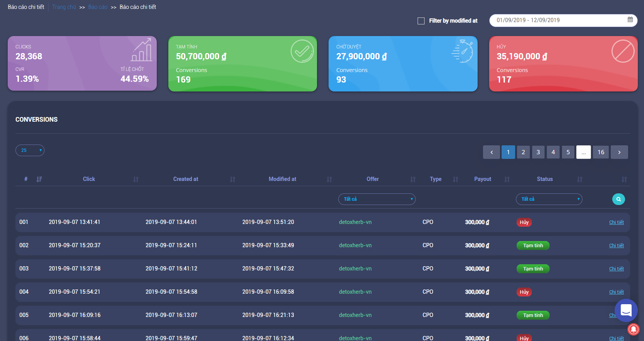Click Hủy status badge in row 001

pyautogui.click(x=524, y=222)
